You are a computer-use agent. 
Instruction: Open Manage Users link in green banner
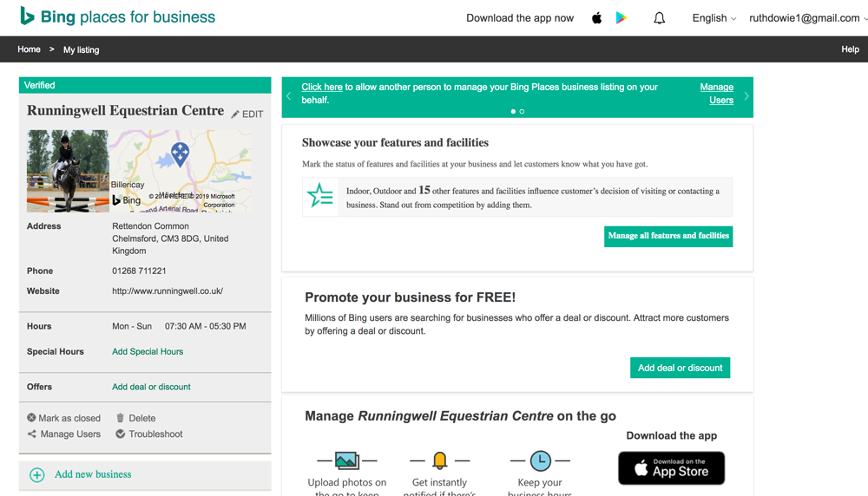pyautogui.click(x=718, y=94)
